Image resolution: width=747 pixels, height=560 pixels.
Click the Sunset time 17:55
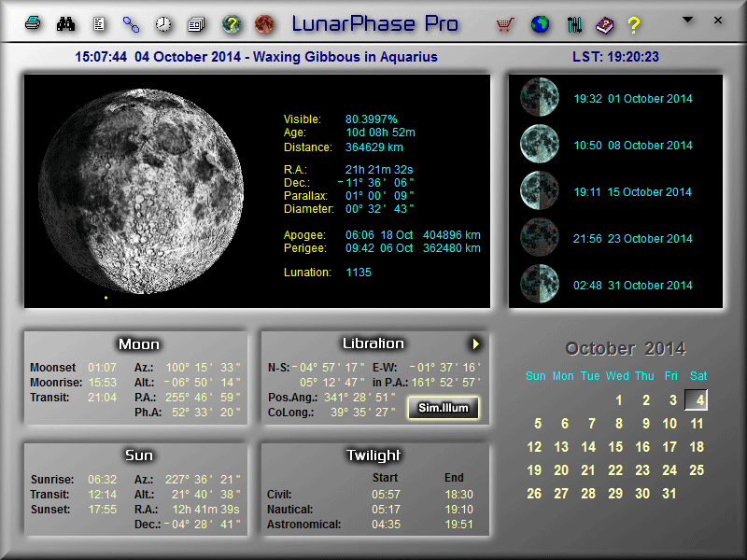pyautogui.click(x=102, y=510)
